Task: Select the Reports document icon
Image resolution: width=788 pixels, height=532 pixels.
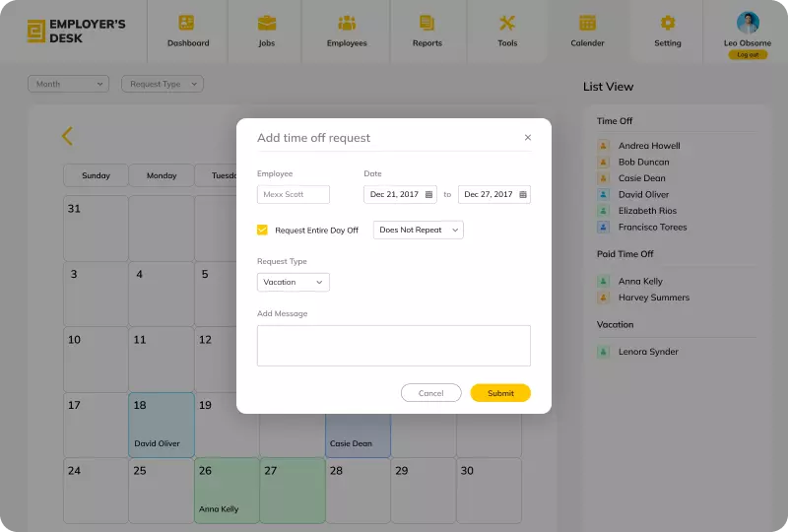Action: [427, 24]
